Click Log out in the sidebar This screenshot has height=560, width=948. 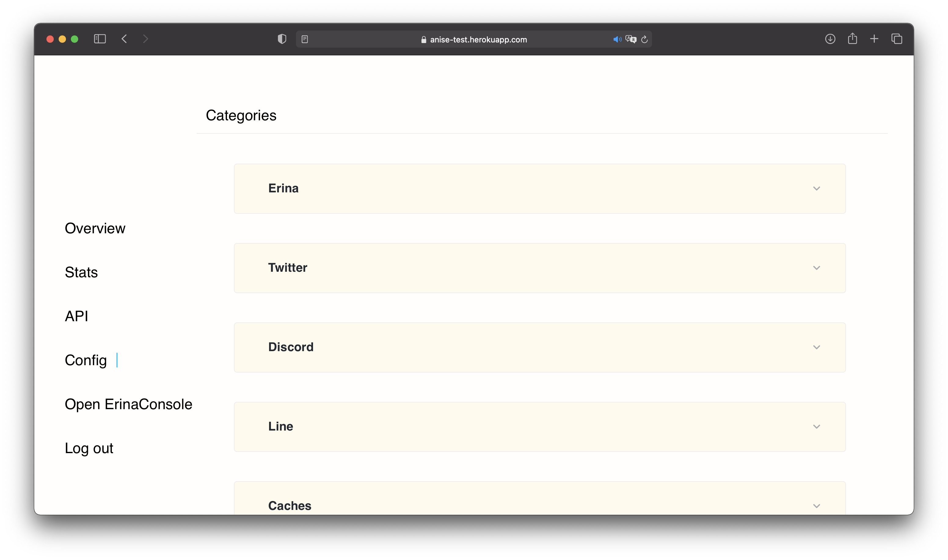[x=89, y=448]
